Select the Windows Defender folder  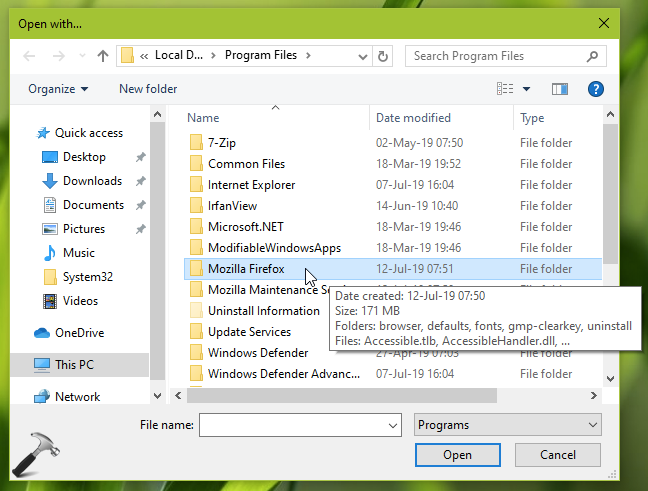tap(257, 353)
